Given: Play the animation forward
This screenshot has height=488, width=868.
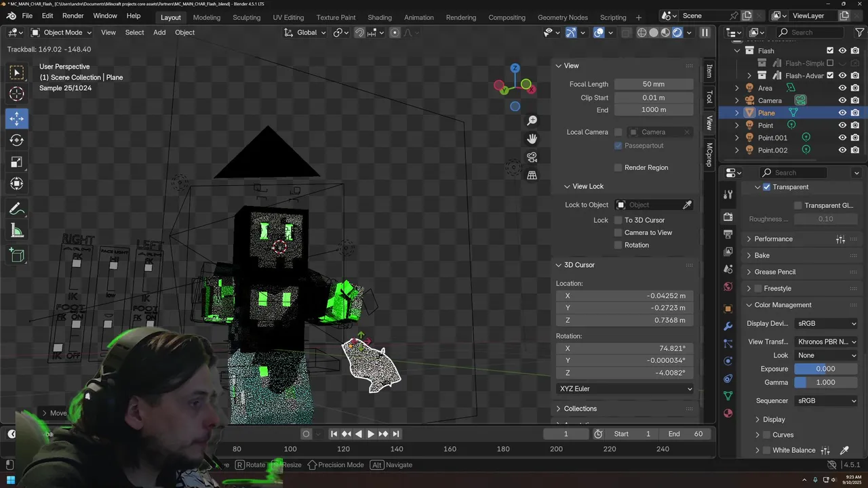Looking at the screenshot, I should 370,434.
